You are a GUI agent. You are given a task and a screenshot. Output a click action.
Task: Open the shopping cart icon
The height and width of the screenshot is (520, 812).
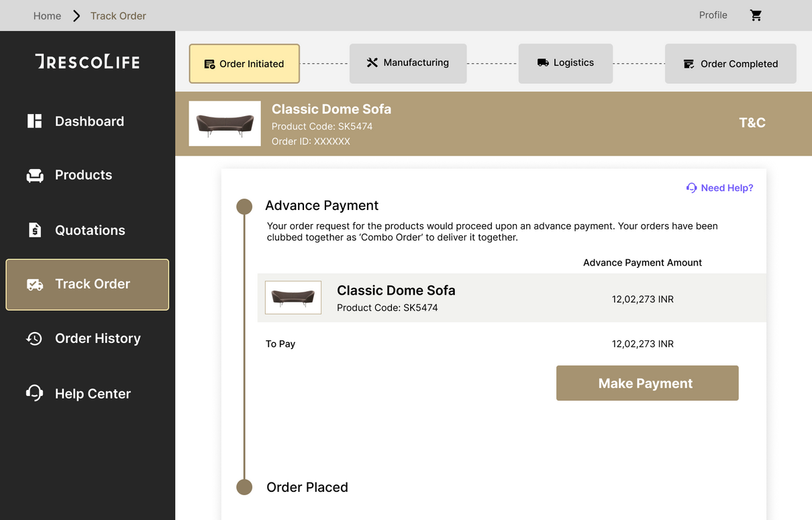coord(756,15)
